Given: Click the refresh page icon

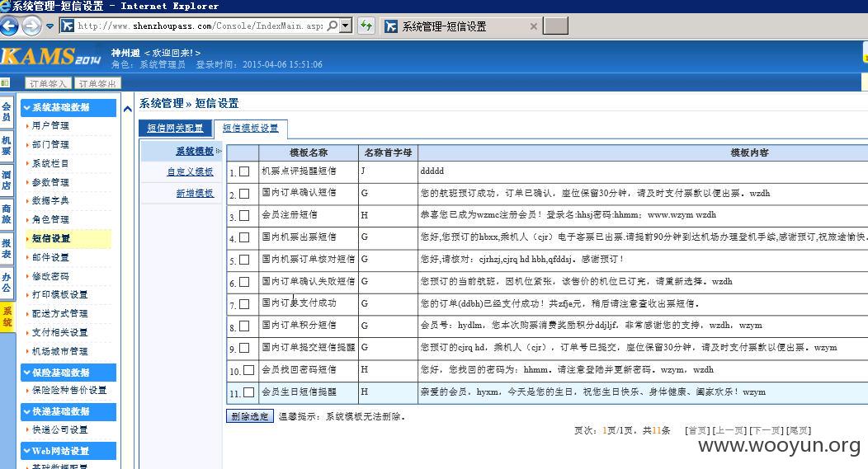Looking at the screenshot, I should coord(366,26).
